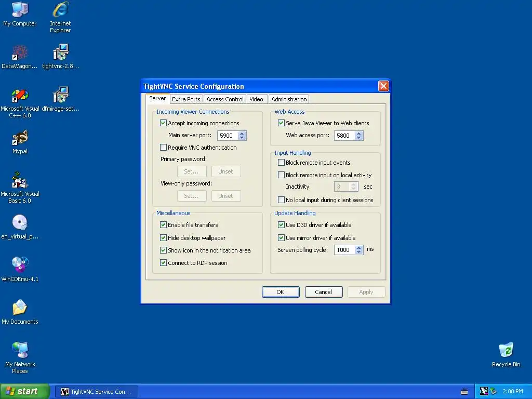Viewport: 532px width, 399px height.
Task: Enable Require VNC authentication
Action: point(163,147)
